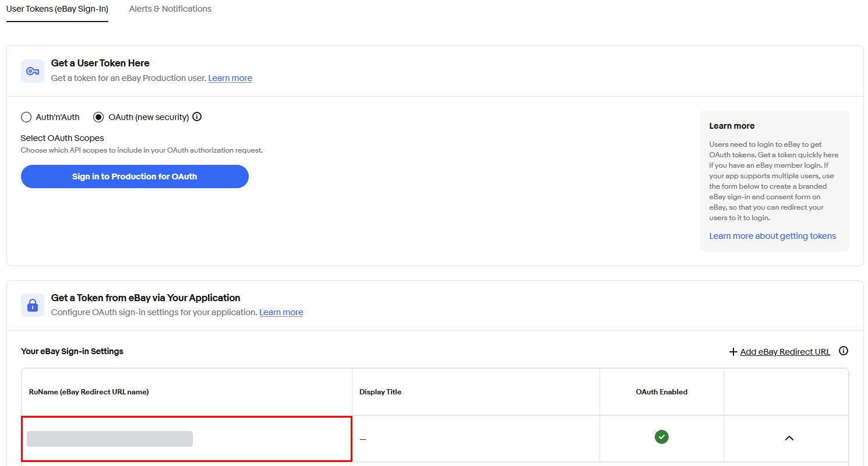This screenshot has height=466, width=868.
Task: Click the plus icon before Add eBay Redirect URL
Action: tap(733, 352)
